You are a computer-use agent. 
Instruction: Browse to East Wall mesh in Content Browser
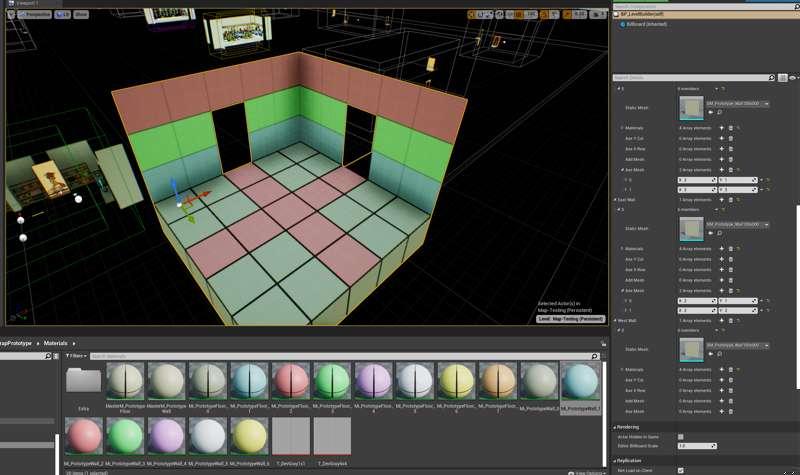[720, 233]
